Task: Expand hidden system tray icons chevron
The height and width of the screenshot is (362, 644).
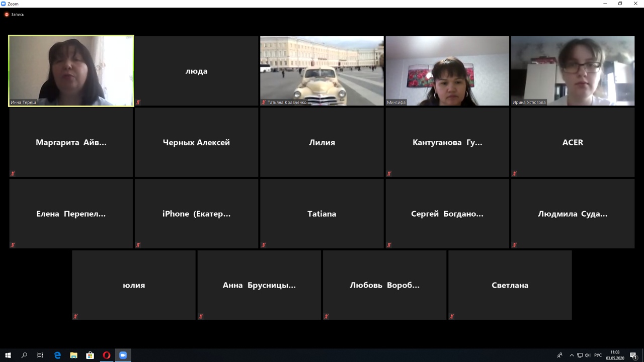Action: tap(572, 355)
